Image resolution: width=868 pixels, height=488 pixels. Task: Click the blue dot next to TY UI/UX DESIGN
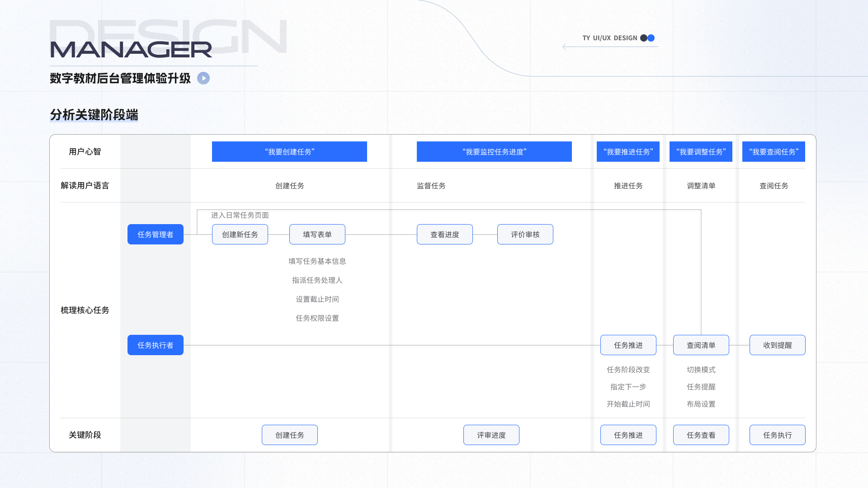pyautogui.click(x=651, y=38)
